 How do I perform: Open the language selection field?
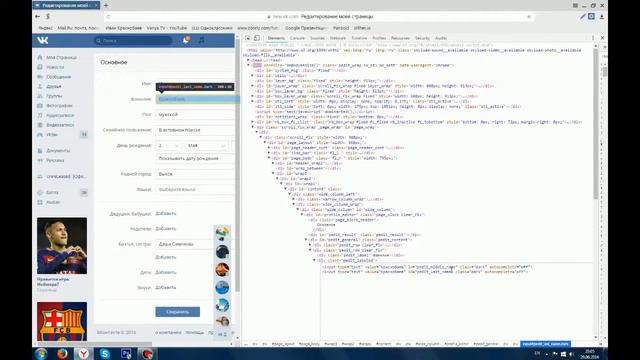195,189
